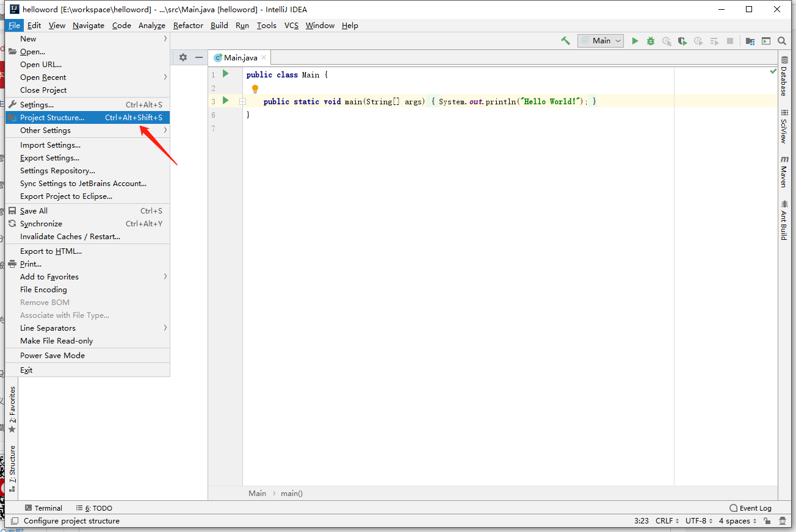Select Settings... from File menu
Viewport: 796px width, 532px height.
pos(87,104)
